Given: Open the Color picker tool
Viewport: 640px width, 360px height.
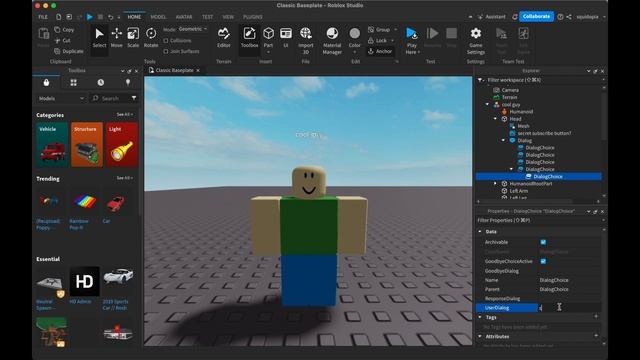Looking at the screenshot, I should (x=355, y=40).
